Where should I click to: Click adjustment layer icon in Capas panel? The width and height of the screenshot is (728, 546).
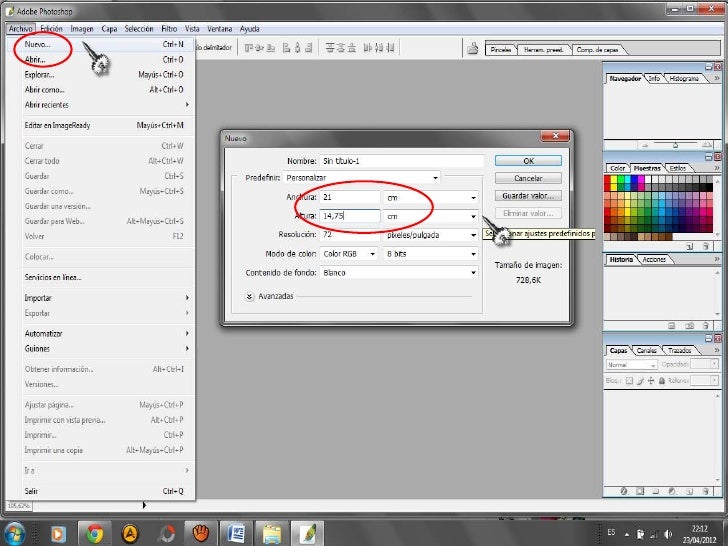pyautogui.click(x=672, y=491)
